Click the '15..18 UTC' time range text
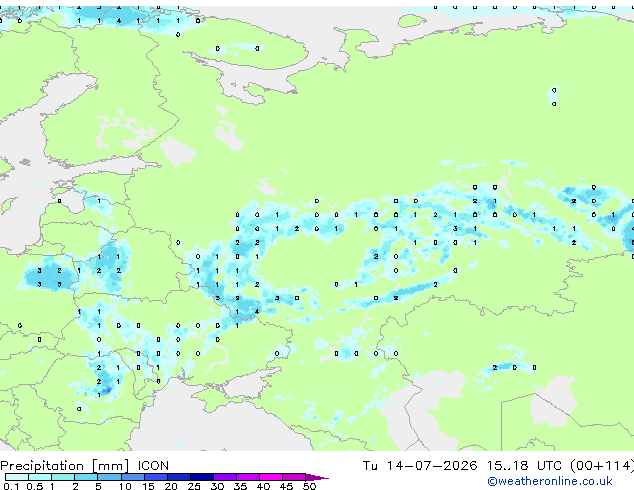Image resolution: width=634 pixels, height=490 pixels. click(x=524, y=466)
